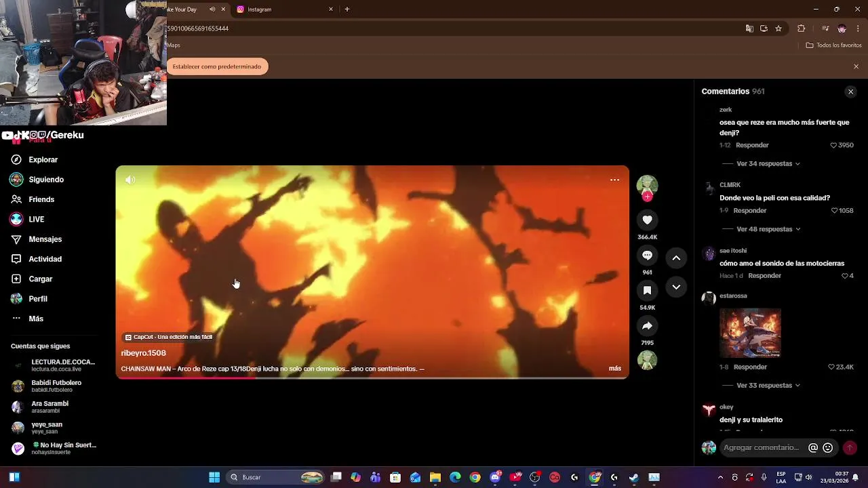Screen dimensions: 868x488
Task: Bookmark the video with the save icon
Action: coord(647,290)
